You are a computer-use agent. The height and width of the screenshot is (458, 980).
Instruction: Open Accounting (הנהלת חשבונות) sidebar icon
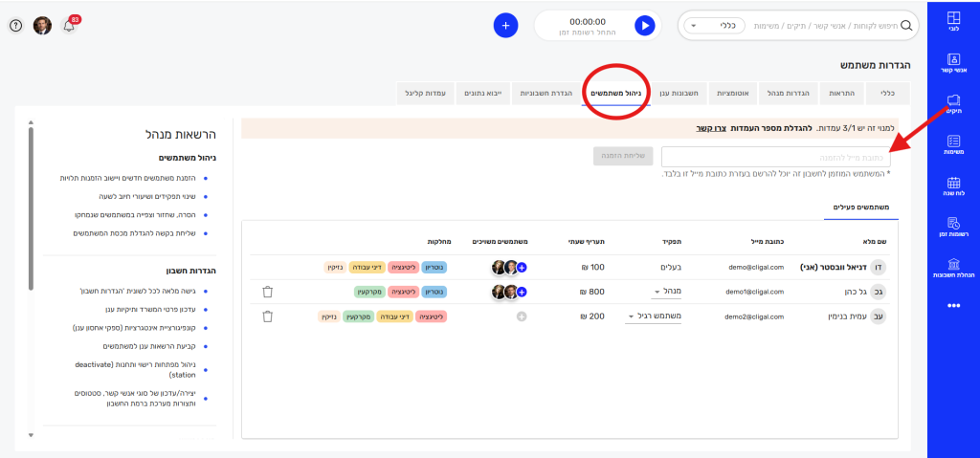[953, 268]
